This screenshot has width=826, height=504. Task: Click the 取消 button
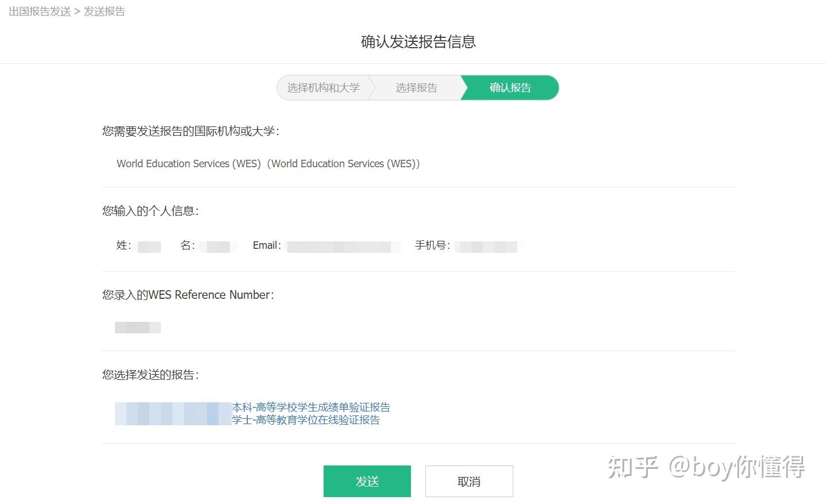click(469, 481)
